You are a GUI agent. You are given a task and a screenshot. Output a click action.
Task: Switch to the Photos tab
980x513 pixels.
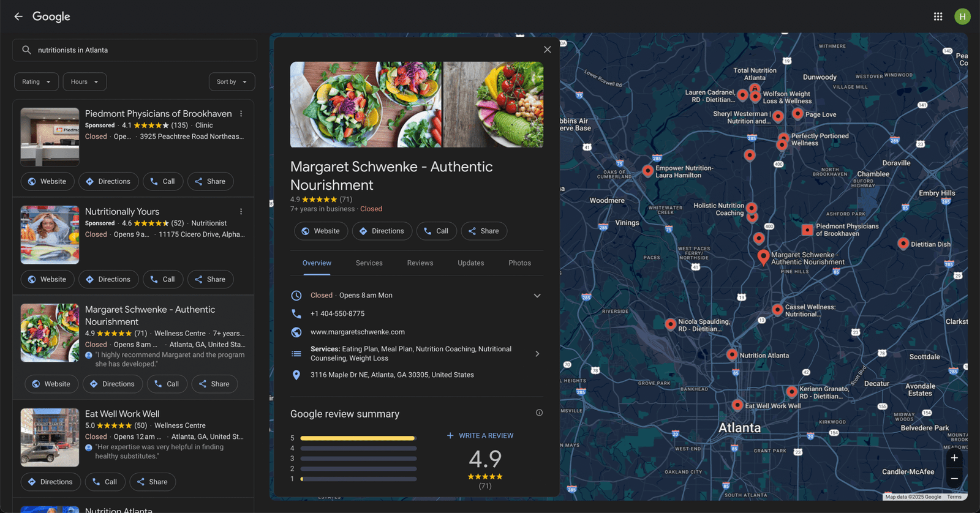[x=520, y=263]
